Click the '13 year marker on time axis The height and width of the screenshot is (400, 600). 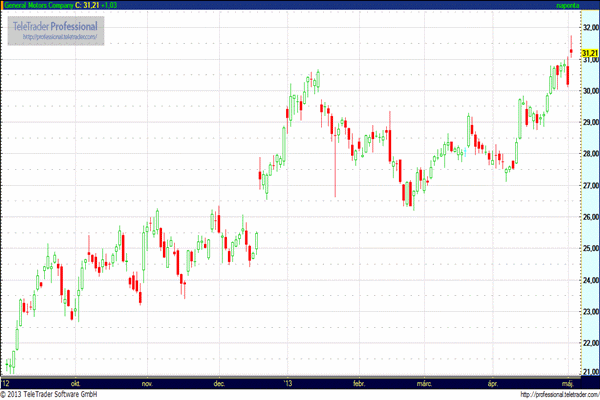coord(289,382)
